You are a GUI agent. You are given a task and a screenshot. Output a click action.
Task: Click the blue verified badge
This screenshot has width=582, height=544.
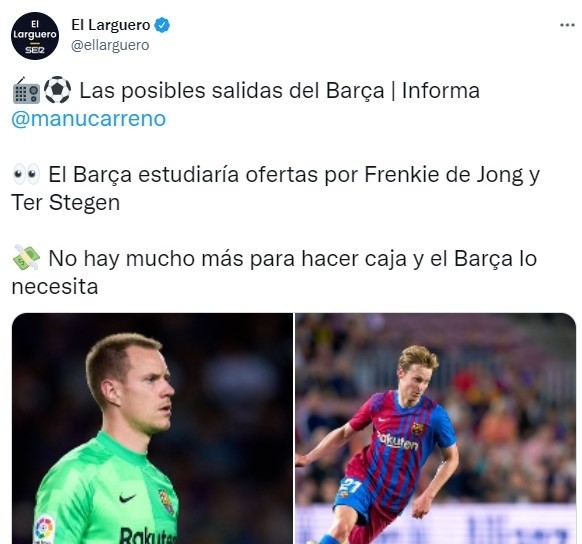(x=162, y=25)
